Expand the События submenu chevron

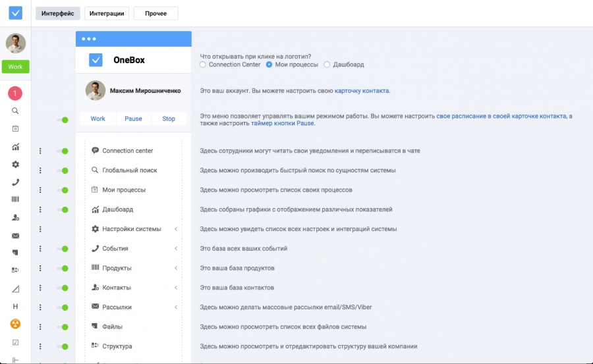pyautogui.click(x=176, y=249)
